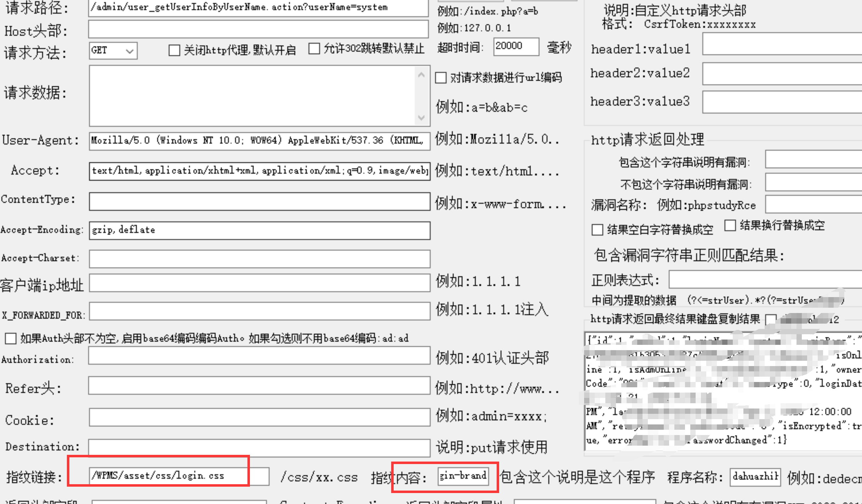Focus the Accept-Charset input field
This screenshot has width=862, height=504.
pos(260,259)
